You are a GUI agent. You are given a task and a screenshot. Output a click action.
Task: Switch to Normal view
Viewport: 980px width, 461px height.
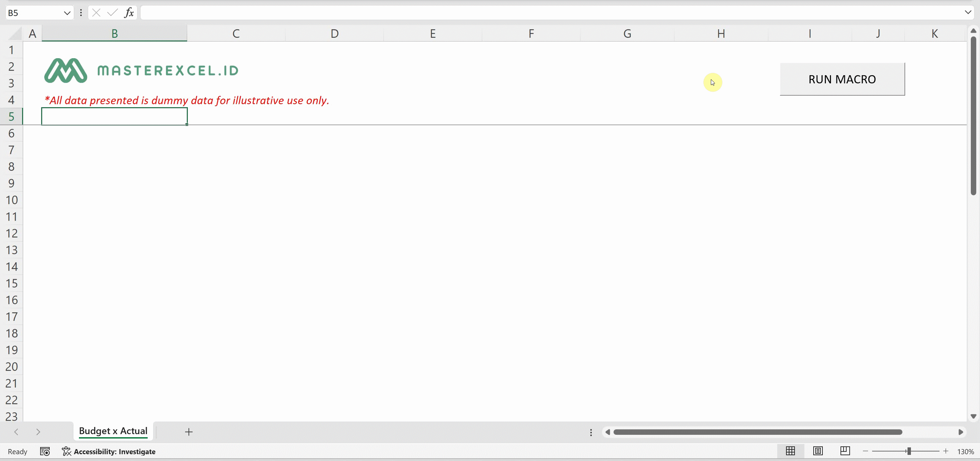[x=790, y=451]
